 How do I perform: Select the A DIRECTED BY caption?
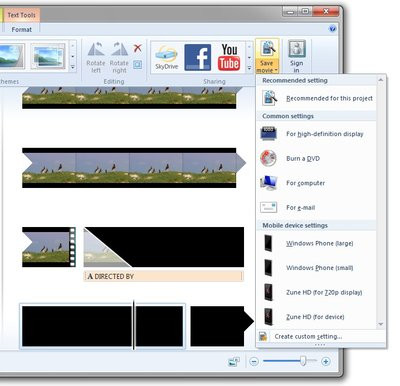tap(164, 276)
